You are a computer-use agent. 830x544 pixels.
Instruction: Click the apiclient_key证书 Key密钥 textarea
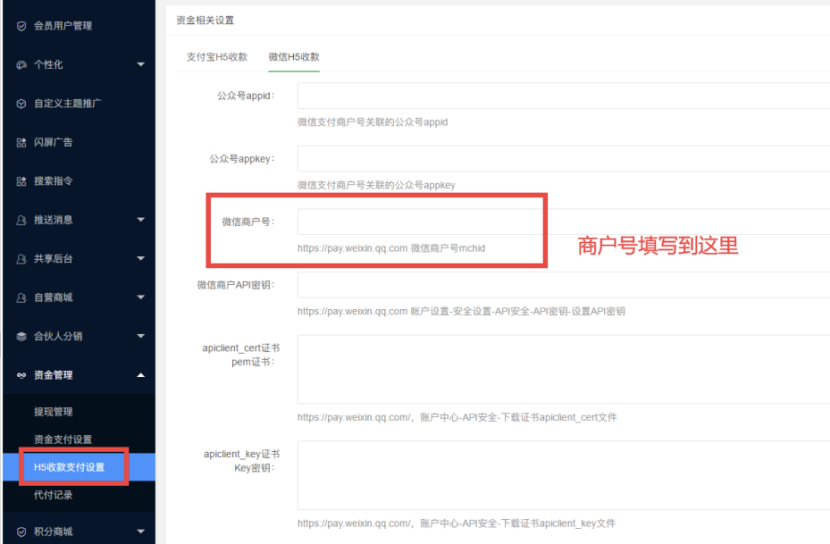564,475
